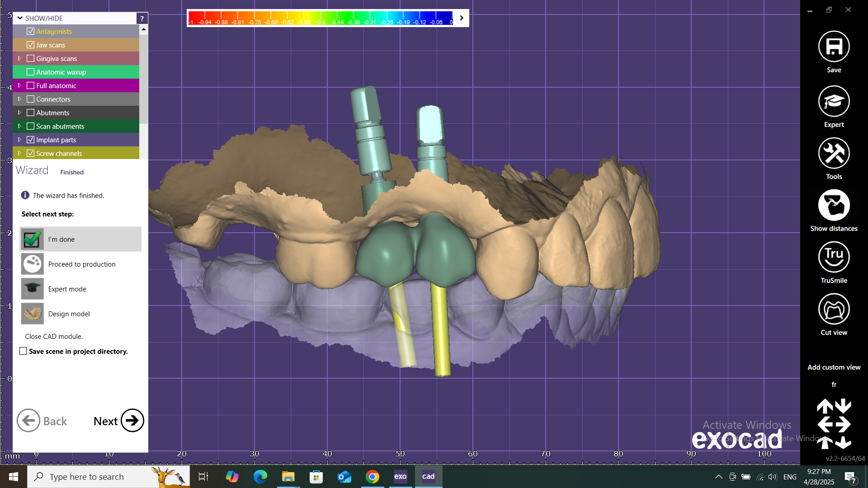This screenshot has width=868, height=488.
Task: Select the Expert mode wizard option
Action: 67,289
